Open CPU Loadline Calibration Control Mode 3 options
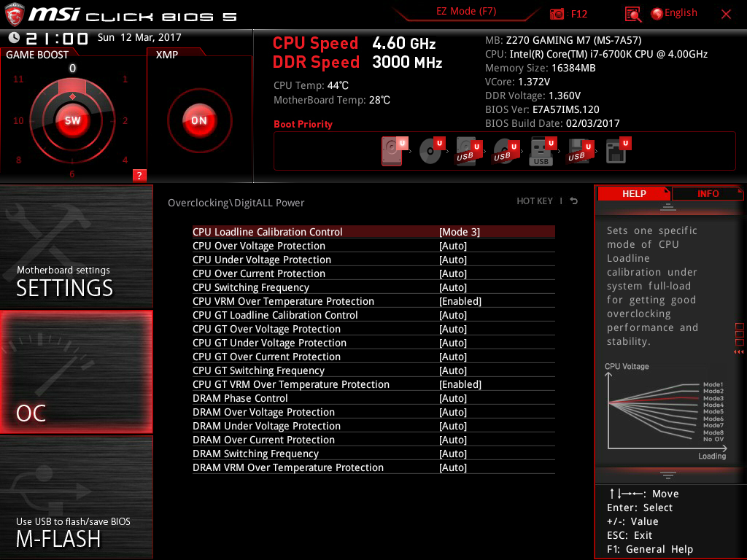 [373, 232]
